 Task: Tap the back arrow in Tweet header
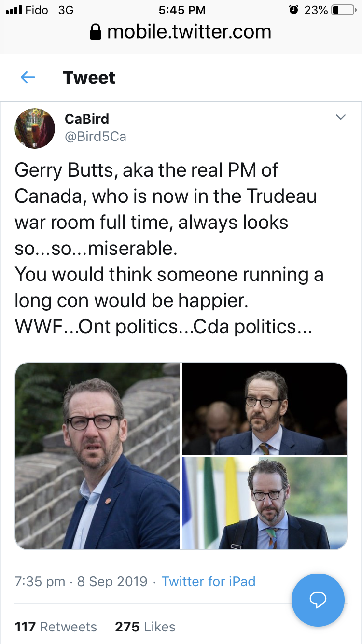[x=28, y=77]
